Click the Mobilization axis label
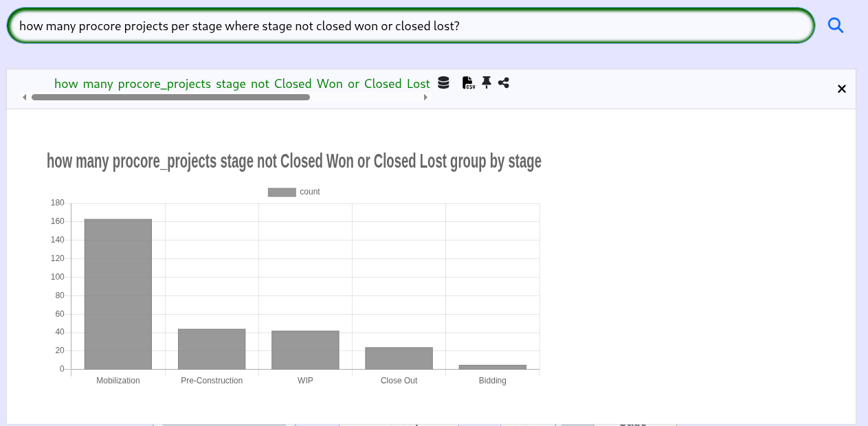The image size is (868, 426). click(x=118, y=381)
